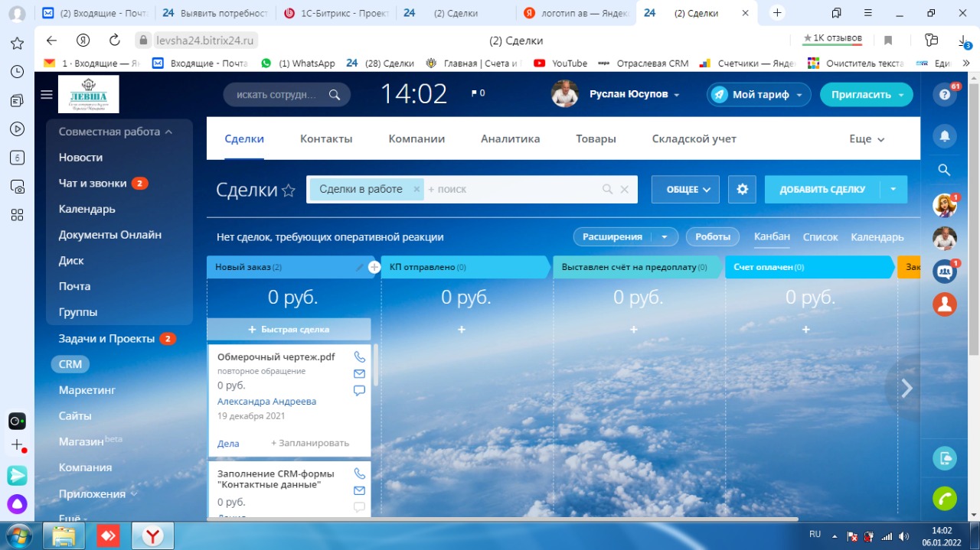The image size is (980, 550).
Task: Click the Левша company logo
Action: pos(88,94)
